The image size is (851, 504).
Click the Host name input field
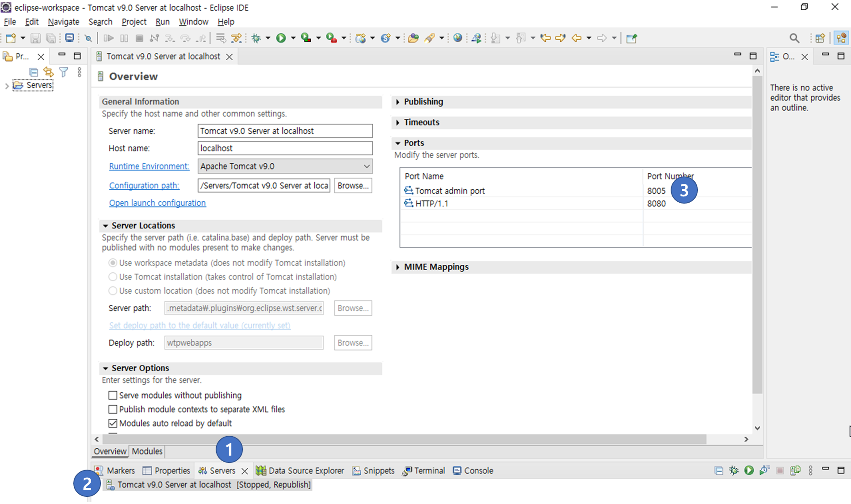point(285,148)
